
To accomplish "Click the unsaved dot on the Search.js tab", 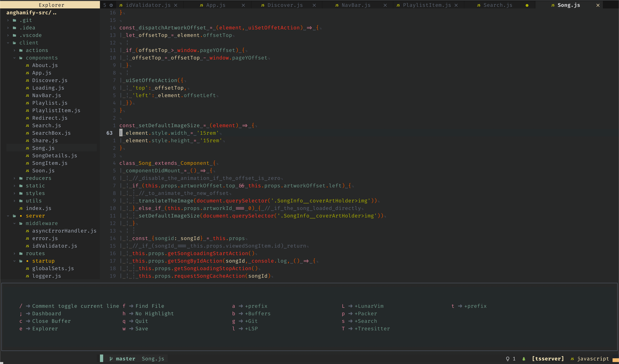I will tap(527, 5).
